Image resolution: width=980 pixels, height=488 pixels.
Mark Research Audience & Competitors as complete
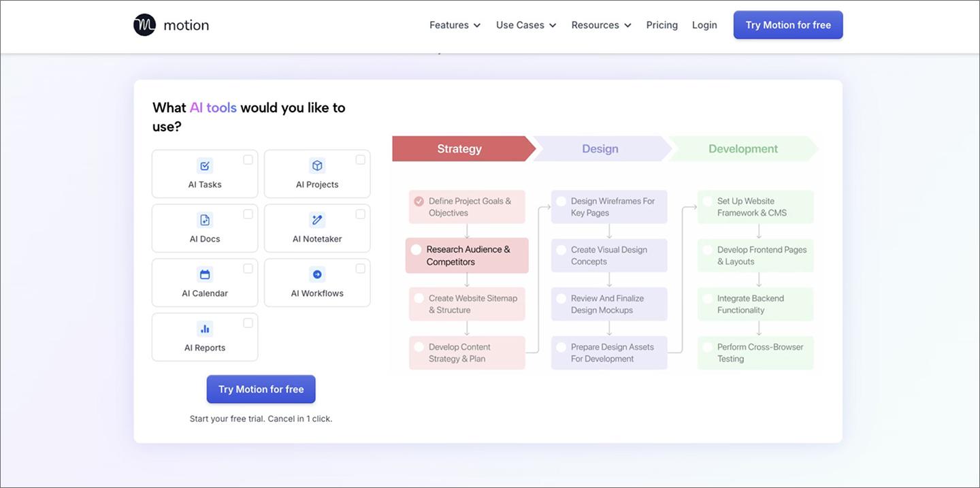[418, 249]
